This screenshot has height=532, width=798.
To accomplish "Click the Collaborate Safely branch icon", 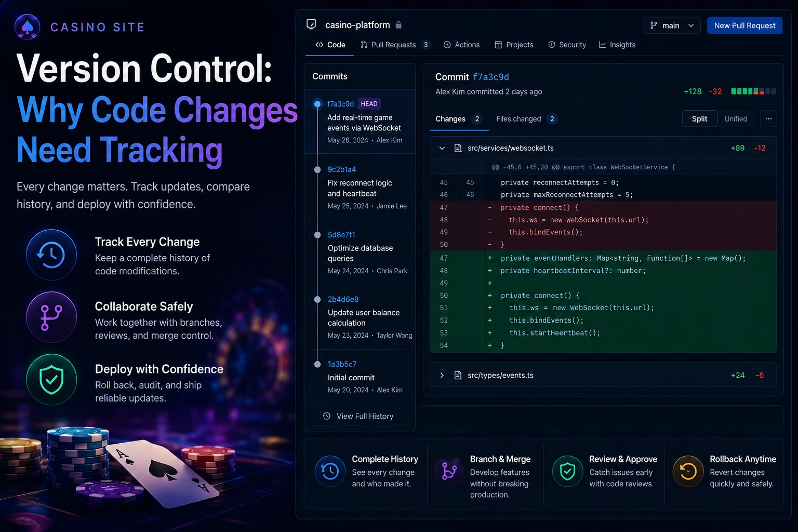I will point(51,317).
